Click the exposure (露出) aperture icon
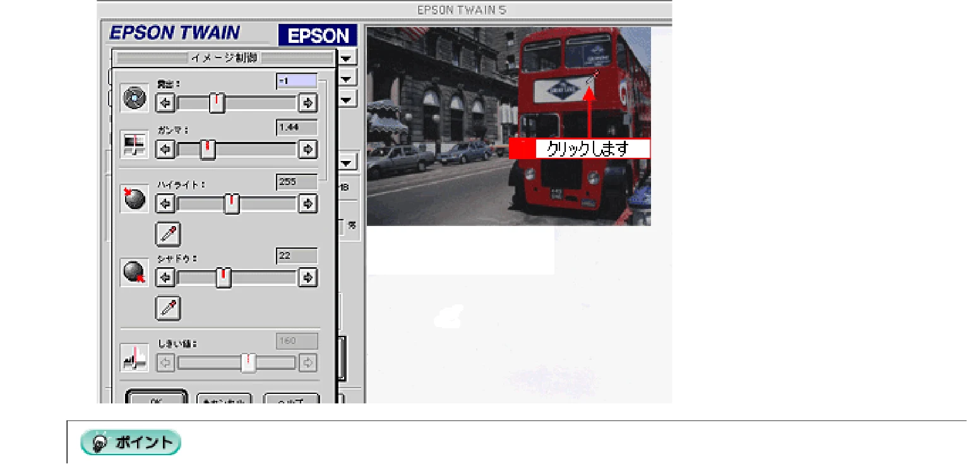Screen dimensions: 980x464 point(134,98)
